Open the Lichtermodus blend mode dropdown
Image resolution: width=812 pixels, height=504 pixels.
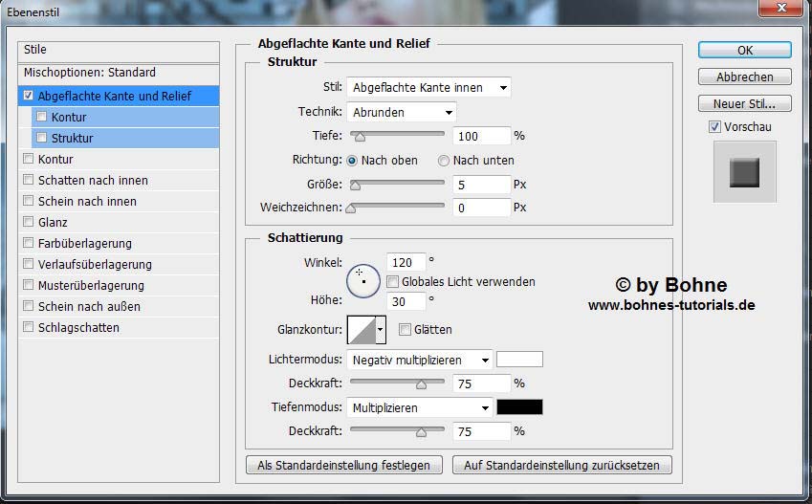click(x=420, y=361)
